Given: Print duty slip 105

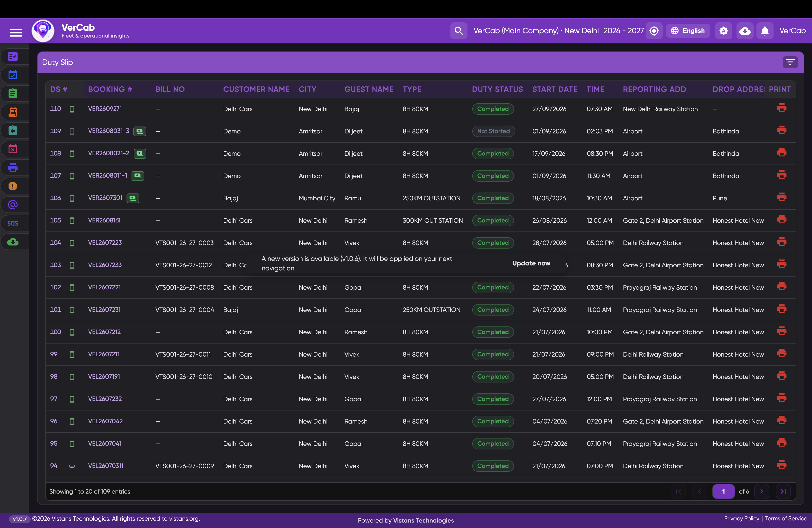Looking at the screenshot, I should 781,220.
